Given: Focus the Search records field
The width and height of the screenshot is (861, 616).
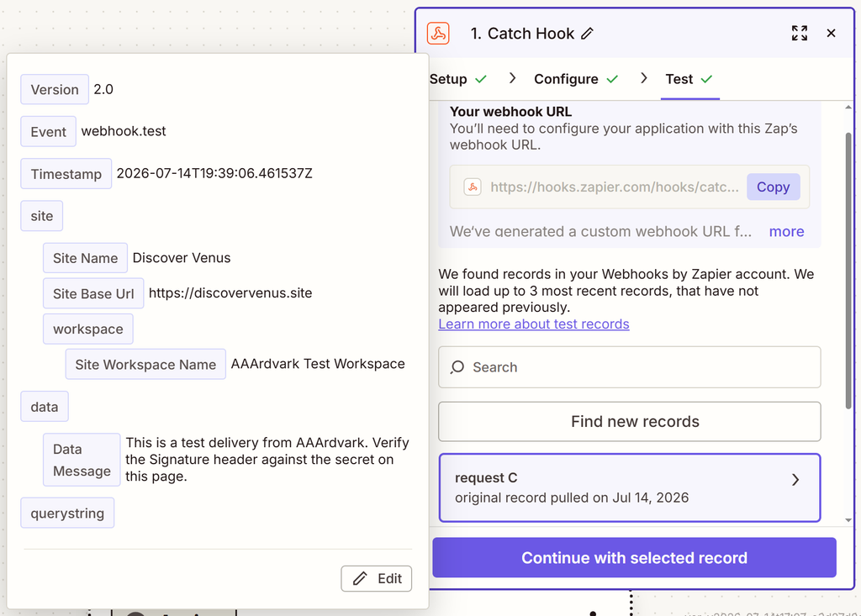Looking at the screenshot, I should click(x=629, y=367).
